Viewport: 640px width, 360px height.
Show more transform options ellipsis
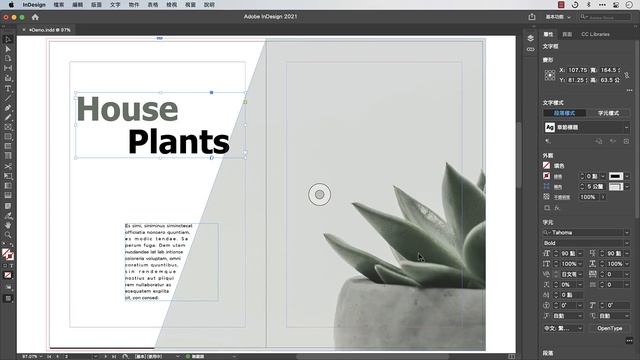[629, 90]
